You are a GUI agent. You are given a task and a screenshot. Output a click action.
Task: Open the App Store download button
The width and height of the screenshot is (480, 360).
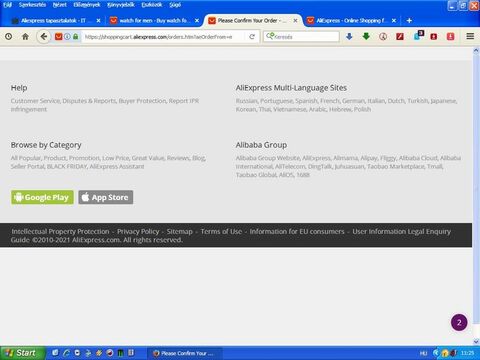106,197
